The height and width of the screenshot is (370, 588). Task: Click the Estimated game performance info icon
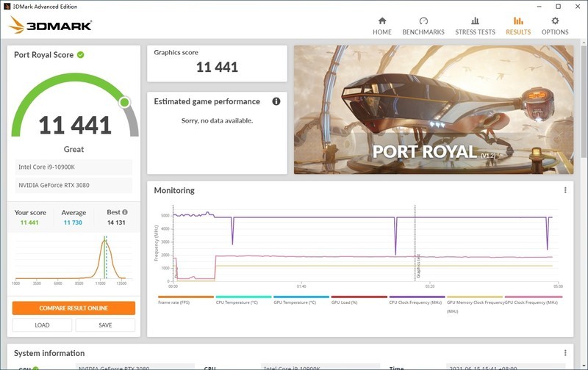click(x=276, y=101)
